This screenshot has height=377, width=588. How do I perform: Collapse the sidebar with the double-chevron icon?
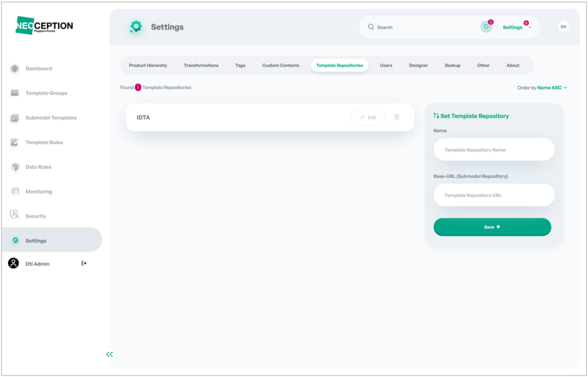[x=109, y=354]
